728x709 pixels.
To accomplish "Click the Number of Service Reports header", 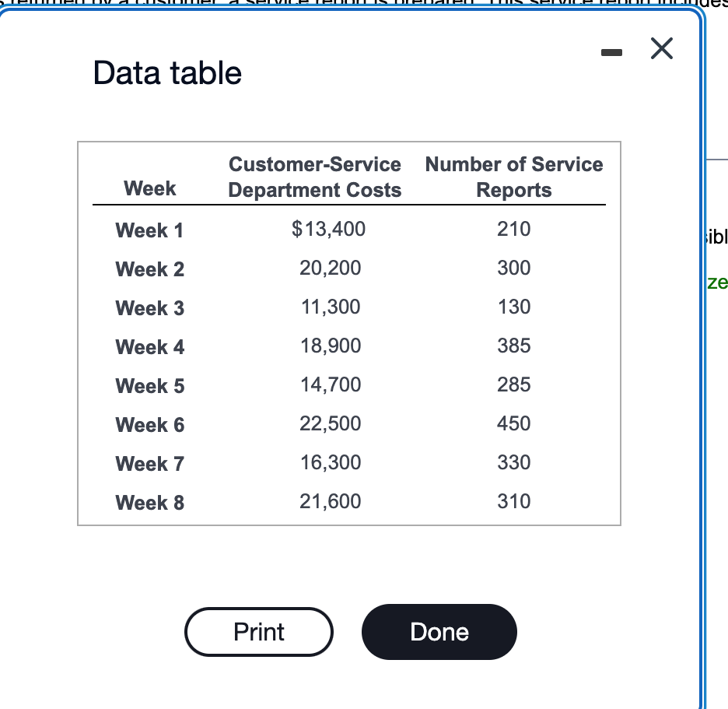I will coord(514,176).
